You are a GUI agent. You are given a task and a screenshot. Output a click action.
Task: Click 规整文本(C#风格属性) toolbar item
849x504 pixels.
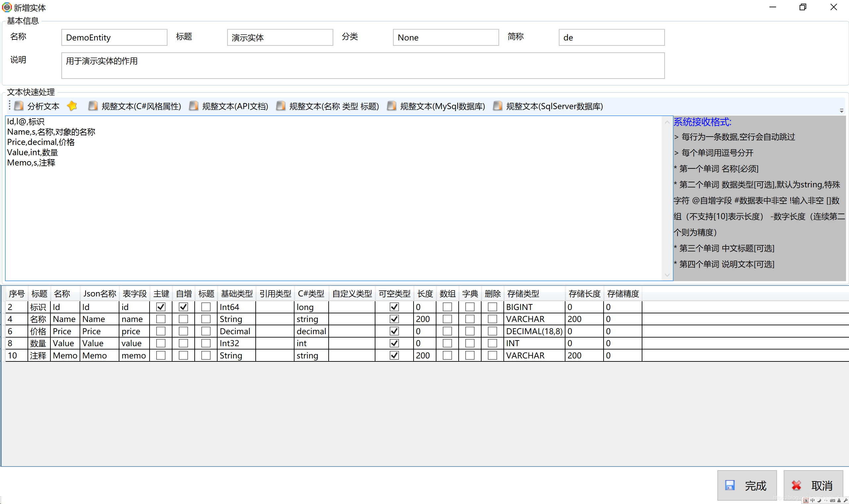coord(135,106)
